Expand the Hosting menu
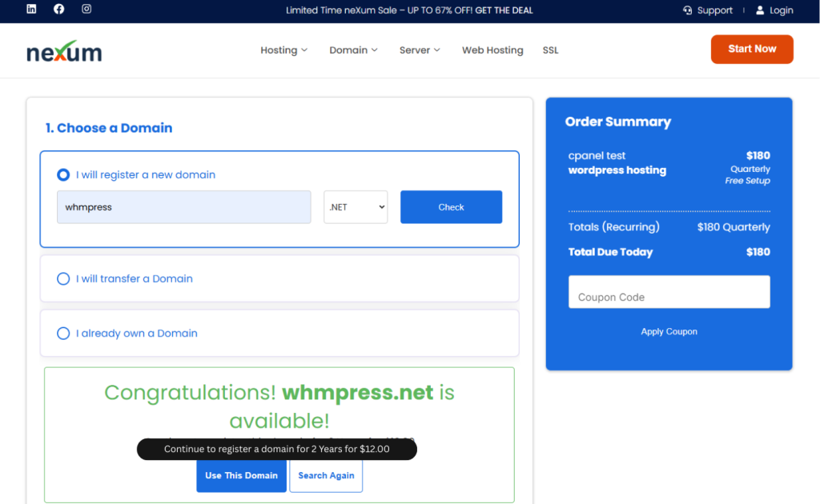 [x=283, y=50]
